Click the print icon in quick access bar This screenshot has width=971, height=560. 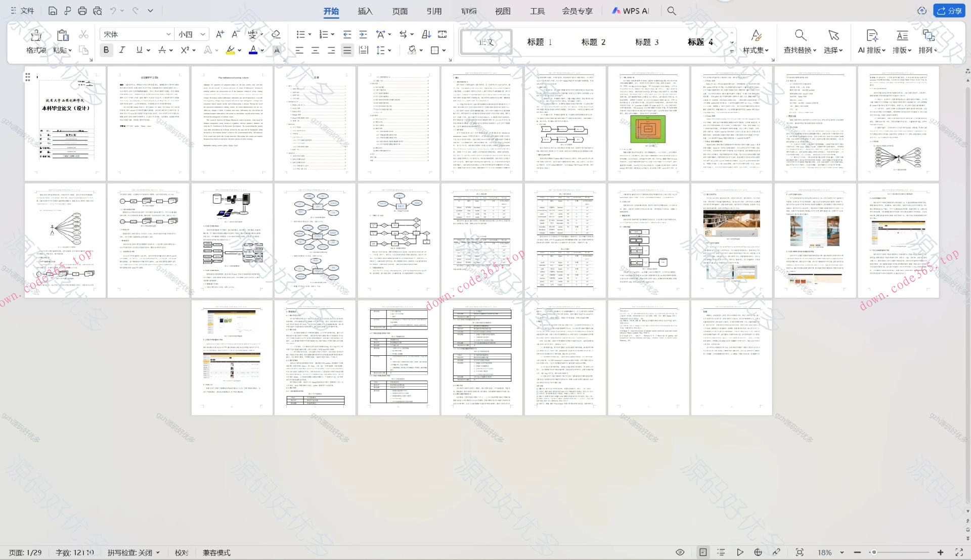(82, 11)
